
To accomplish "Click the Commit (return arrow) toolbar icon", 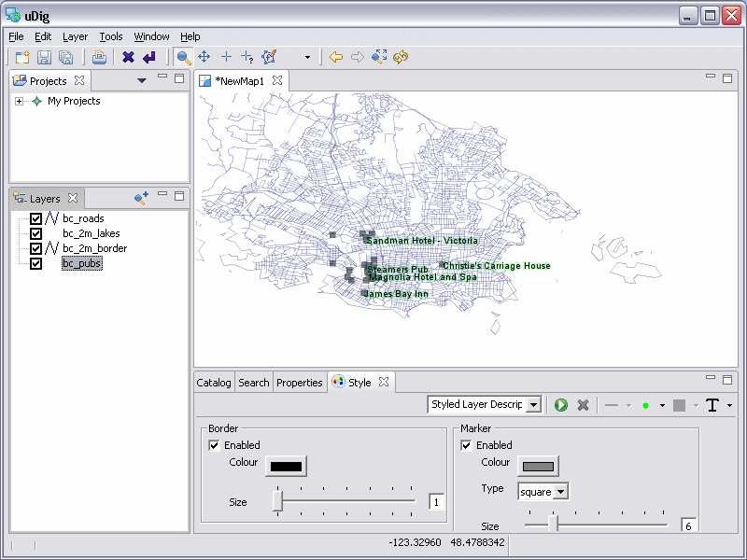I will click(x=148, y=57).
